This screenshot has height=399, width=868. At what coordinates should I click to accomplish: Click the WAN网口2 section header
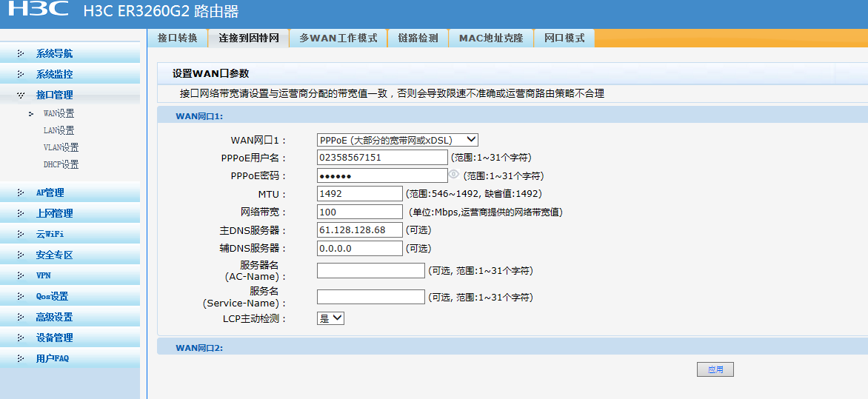pyautogui.click(x=513, y=347)
